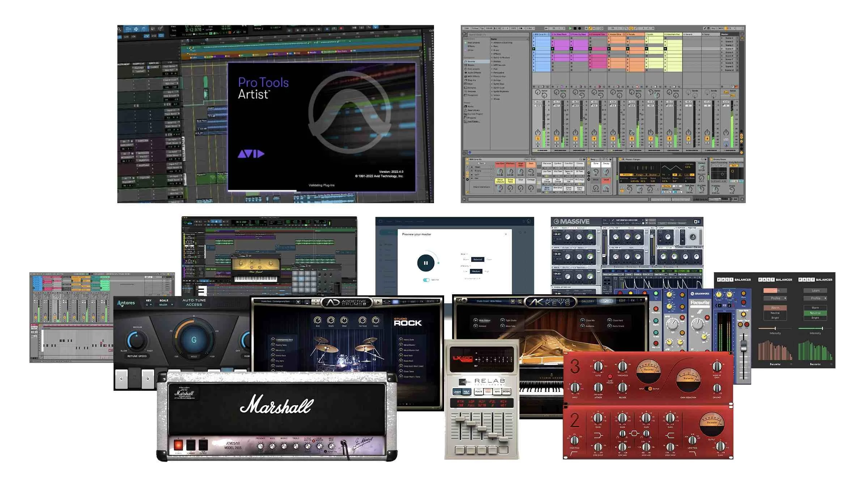Select Balanced style option

tap(477, 260)
